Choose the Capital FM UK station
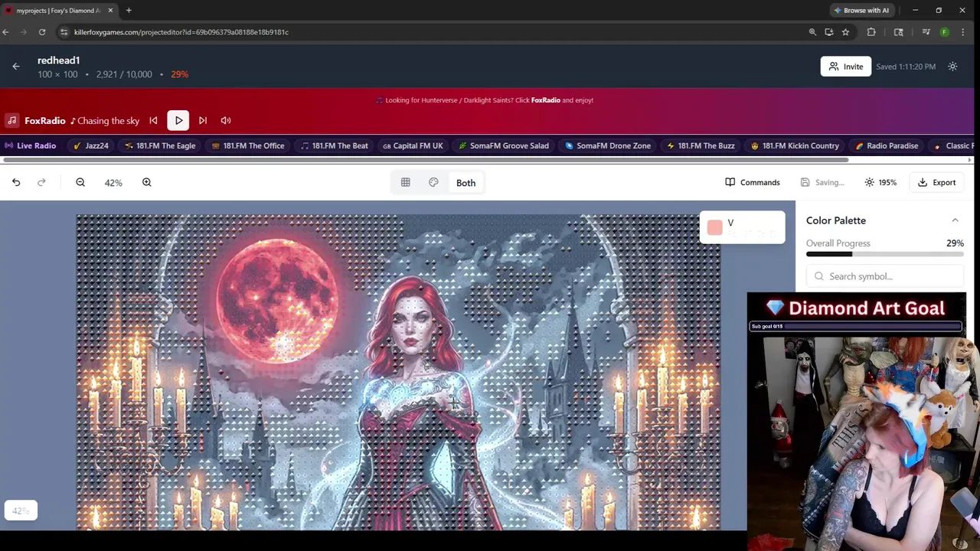Viewport: 980px width, 551px height. pyautogui.click(x=413, y=145)
